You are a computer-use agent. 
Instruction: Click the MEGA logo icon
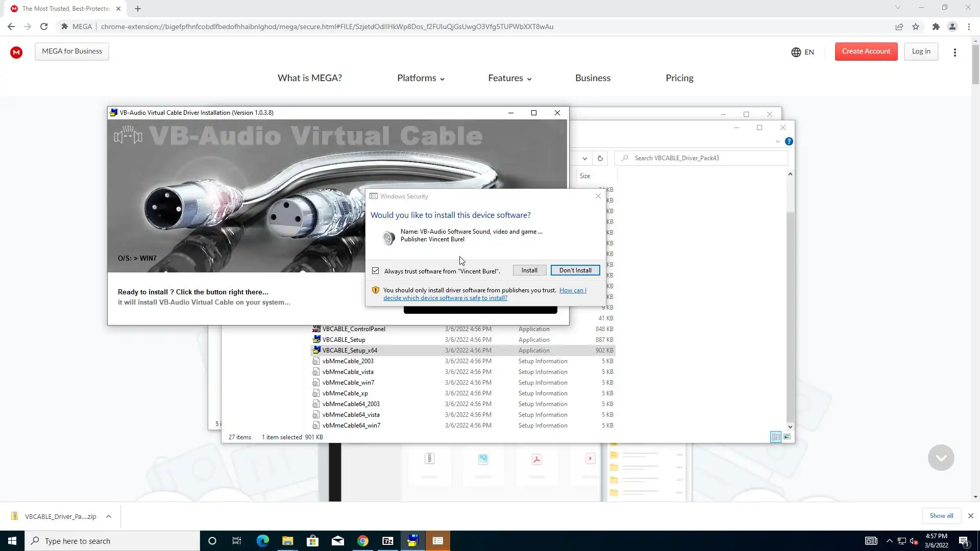tap(16, 52)
